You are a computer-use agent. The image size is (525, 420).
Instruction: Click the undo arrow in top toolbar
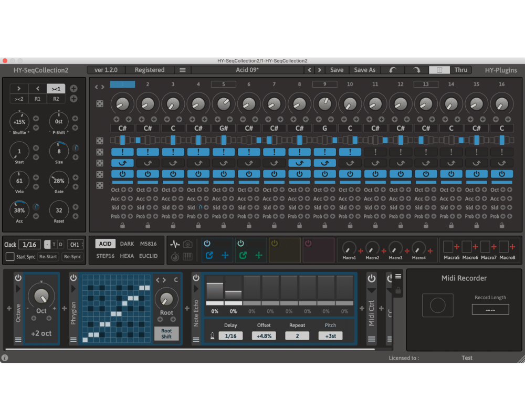click(392, 70)
